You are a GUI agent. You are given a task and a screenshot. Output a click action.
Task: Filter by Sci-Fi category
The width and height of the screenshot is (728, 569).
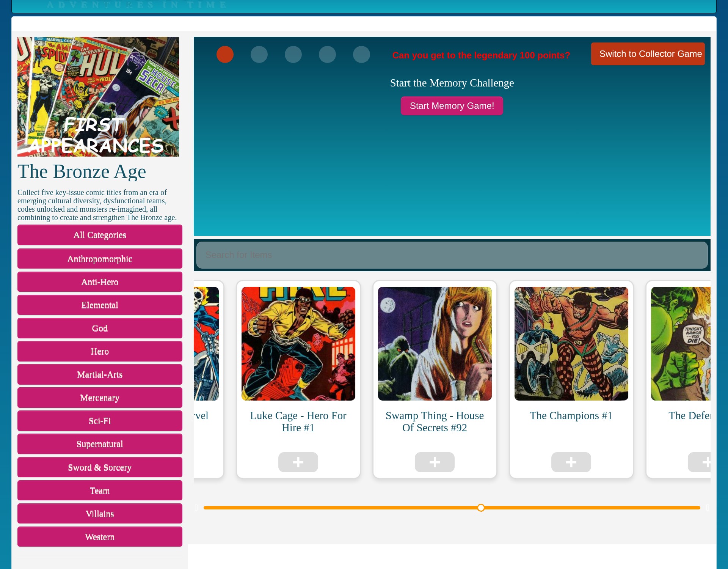click(100, 421)
